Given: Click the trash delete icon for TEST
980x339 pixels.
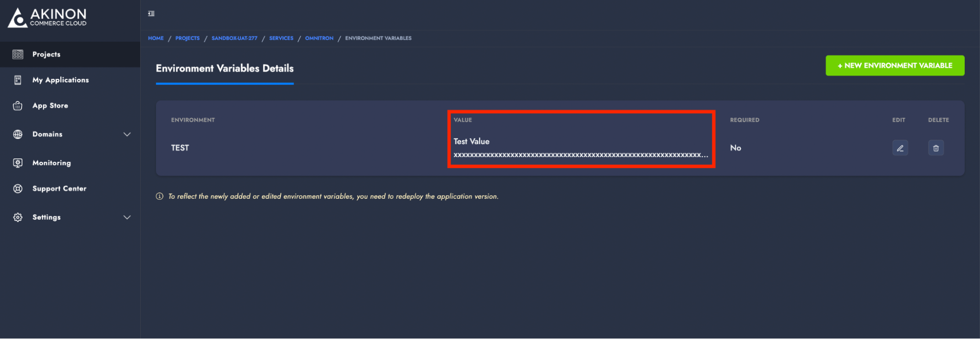Looking at the screenshot, I should (936, 148).
